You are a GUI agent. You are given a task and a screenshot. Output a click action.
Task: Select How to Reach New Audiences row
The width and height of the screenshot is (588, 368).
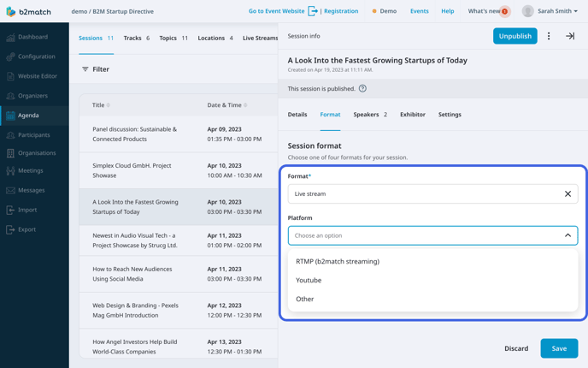point(179,274)
